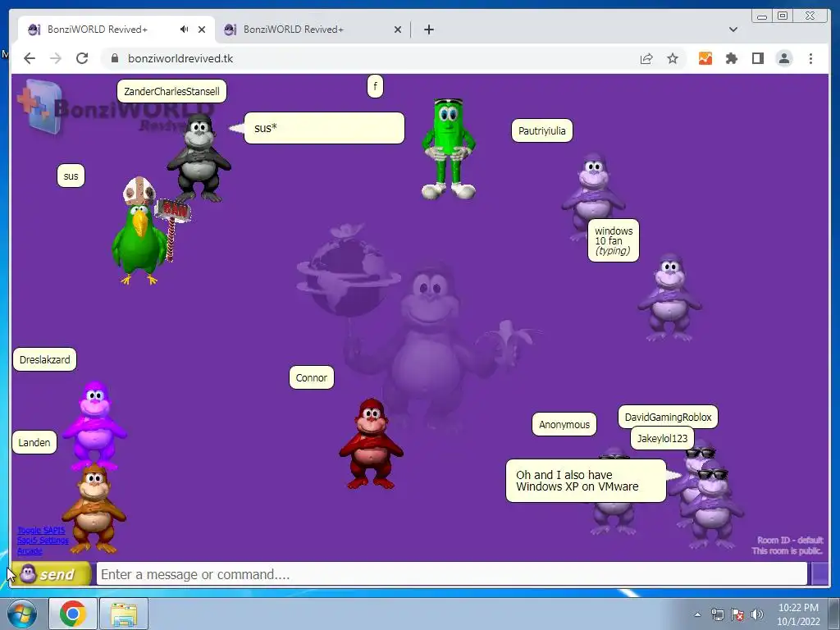Click the 'sus' name tag
The width and height of the screenshot is (840, 630).
(x=71, y=176)
